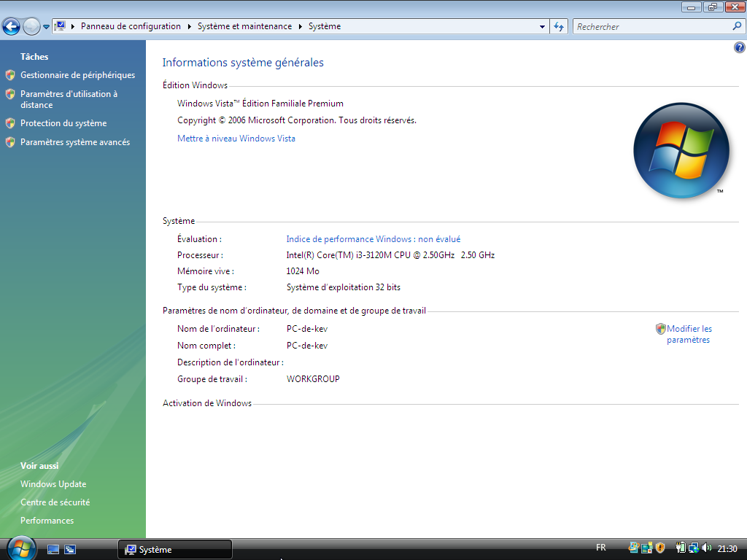Click the Refresh button beside address bar

(559, 27)
